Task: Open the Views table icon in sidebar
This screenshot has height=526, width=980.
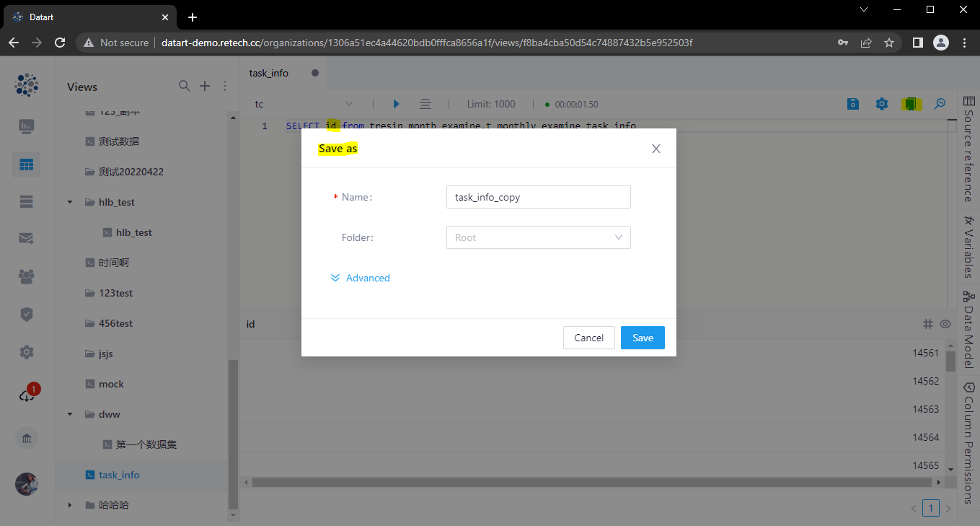Action: (x=27, y=165)
